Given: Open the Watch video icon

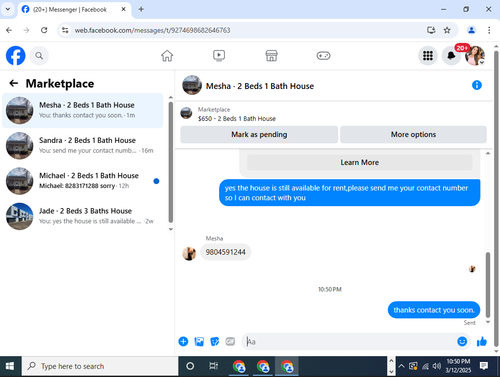Looking at the screenshot, I should coord(219,56).
